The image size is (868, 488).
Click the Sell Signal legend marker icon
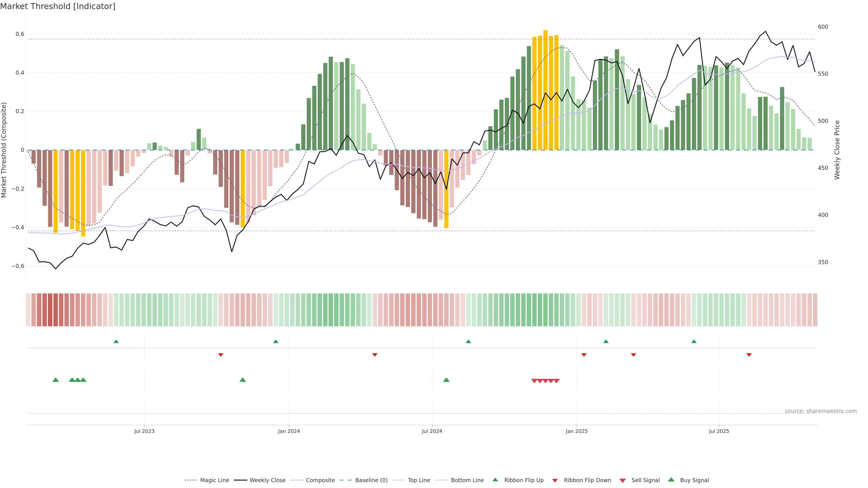tap(623, 481)
